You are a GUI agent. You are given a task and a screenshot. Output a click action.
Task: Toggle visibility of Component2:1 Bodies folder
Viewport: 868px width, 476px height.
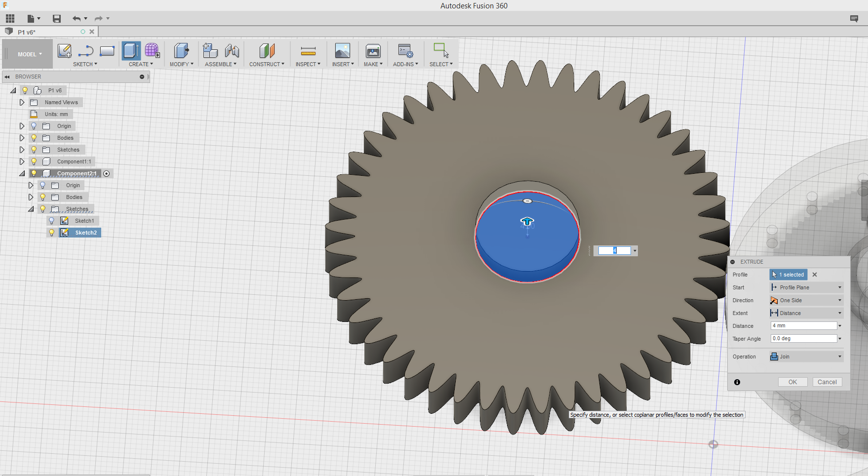(x=42, y=197)
